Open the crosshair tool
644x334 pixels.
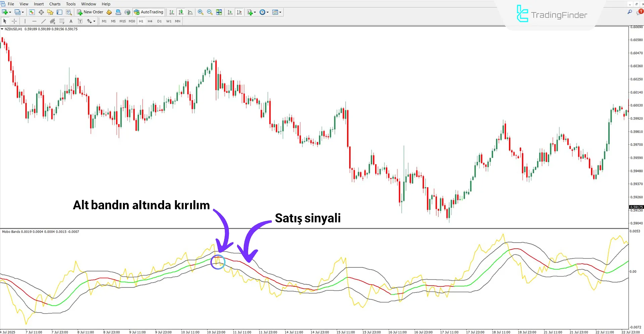pyautogui.click(x=14, y=21)
